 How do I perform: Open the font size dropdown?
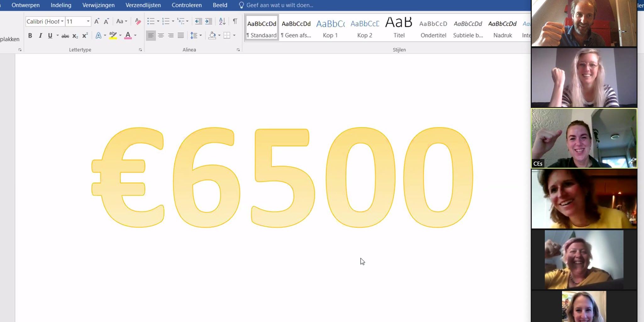click(88, 21)
